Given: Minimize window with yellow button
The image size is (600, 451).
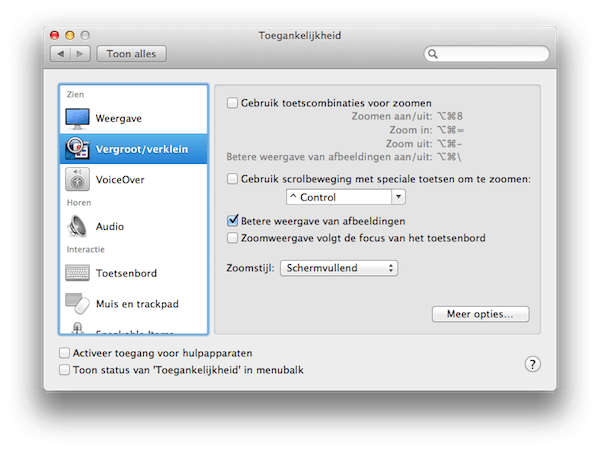Looking at the screenshot, I should 70,35.
